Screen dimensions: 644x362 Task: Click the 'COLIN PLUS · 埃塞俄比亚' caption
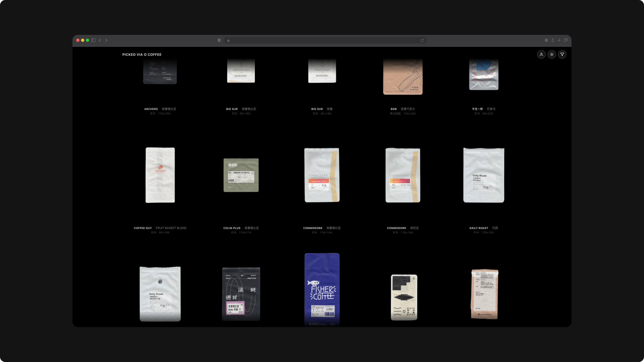coord(241,228)
